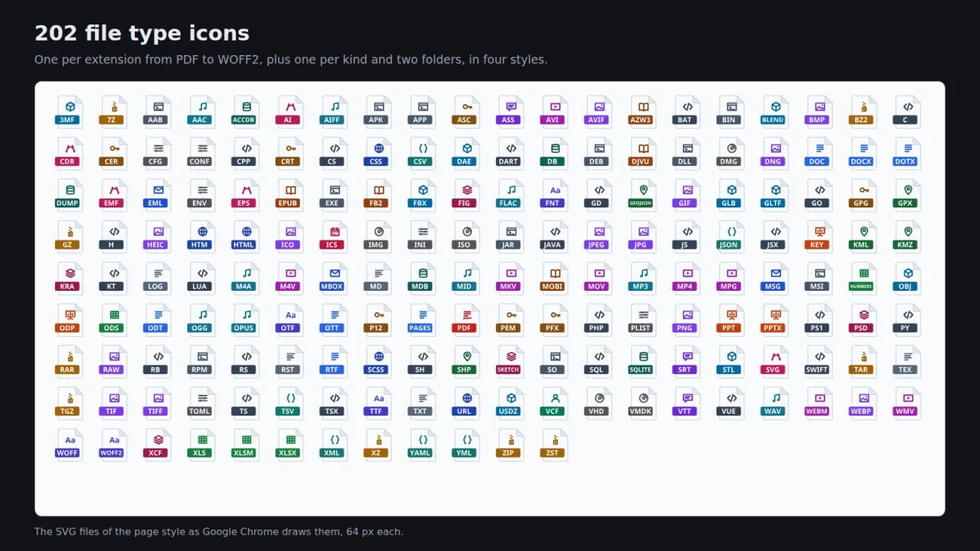Choose the EPUB book icon
Image resolution: width=980 pixels, height=551 pixels.
[290, 194]
